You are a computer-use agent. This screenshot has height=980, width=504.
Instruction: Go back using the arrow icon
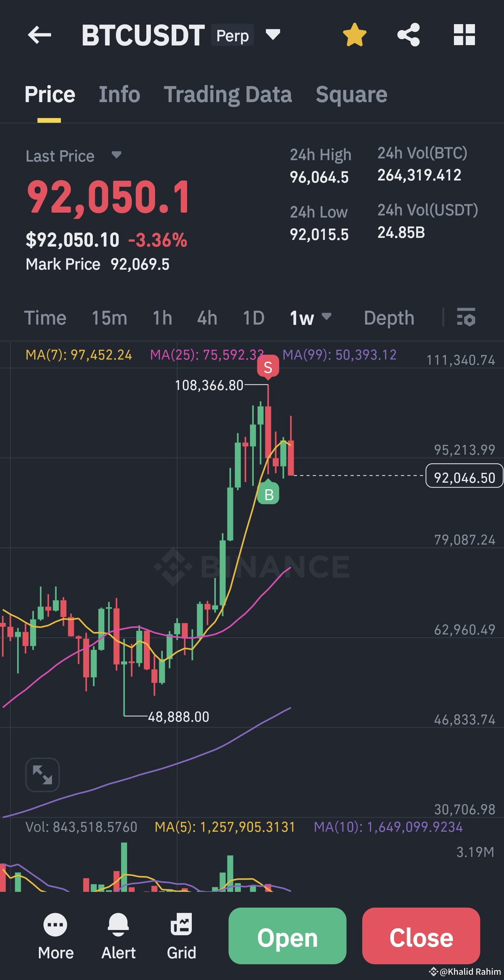[40, 35]
